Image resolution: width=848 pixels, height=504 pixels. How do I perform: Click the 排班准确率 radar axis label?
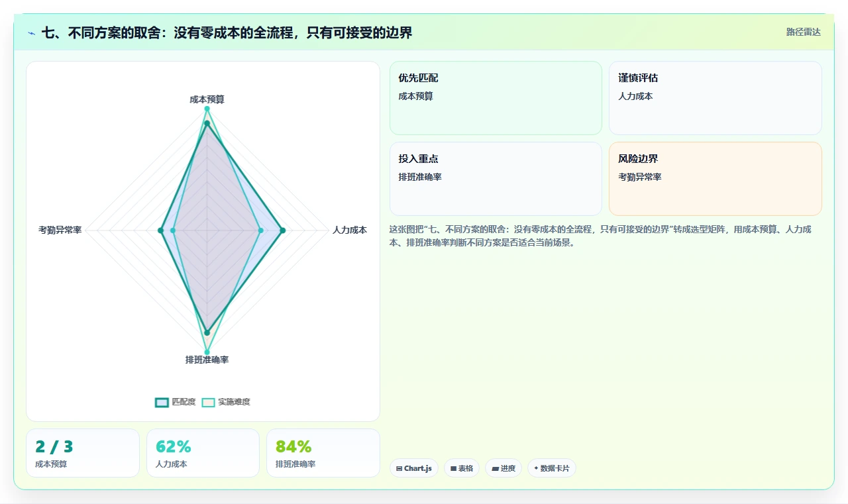click(207, 360)
